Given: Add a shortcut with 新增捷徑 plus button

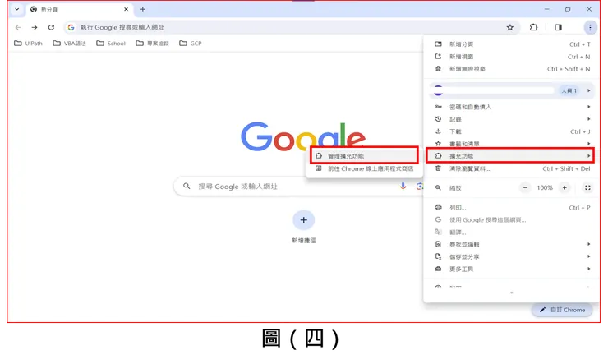Looking at the screenshot, I should point(304,220).
